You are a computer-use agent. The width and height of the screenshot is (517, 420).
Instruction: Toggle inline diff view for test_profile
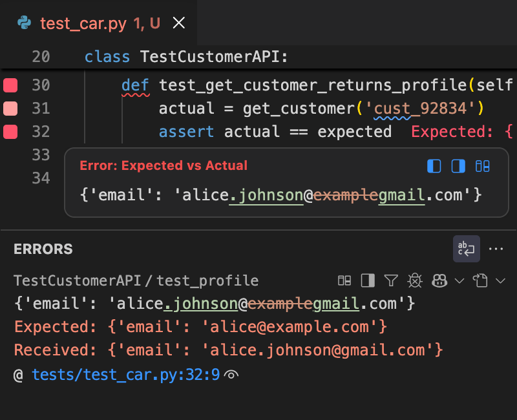368,280
